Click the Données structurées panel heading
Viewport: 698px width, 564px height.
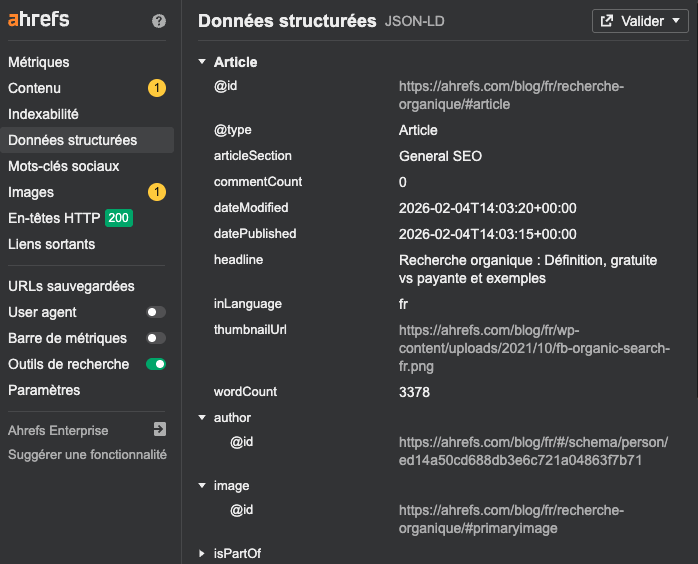pyautogui.click(x=287, y=21)
